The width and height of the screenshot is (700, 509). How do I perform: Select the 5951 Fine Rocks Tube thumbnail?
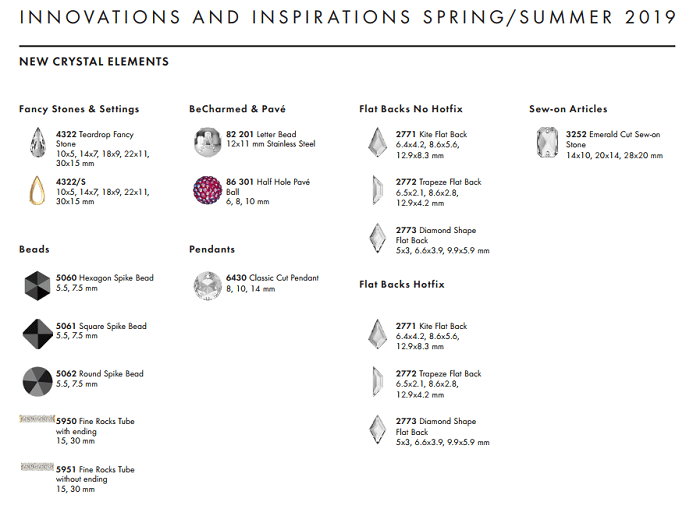point(36,467)
